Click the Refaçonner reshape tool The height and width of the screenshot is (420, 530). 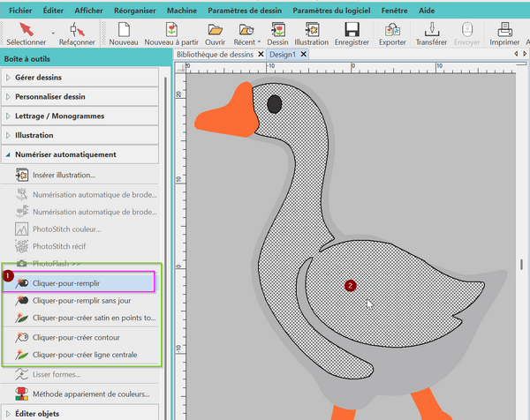77,33
